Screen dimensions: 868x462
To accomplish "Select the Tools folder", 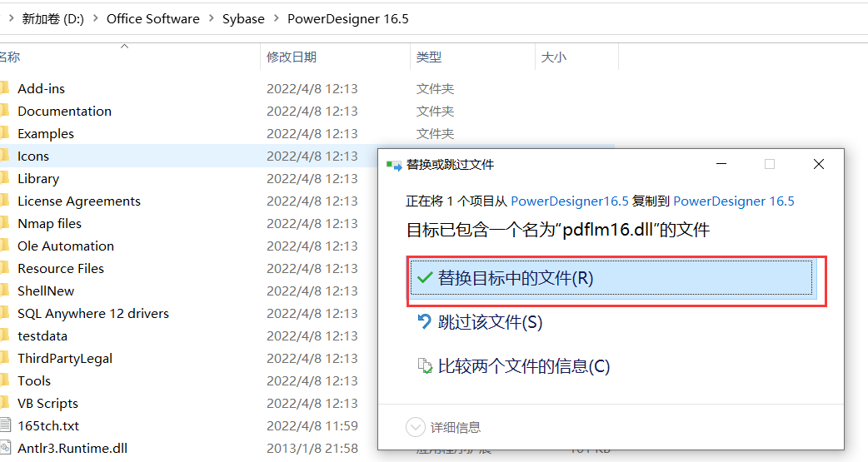I will (x=34, y=381).
